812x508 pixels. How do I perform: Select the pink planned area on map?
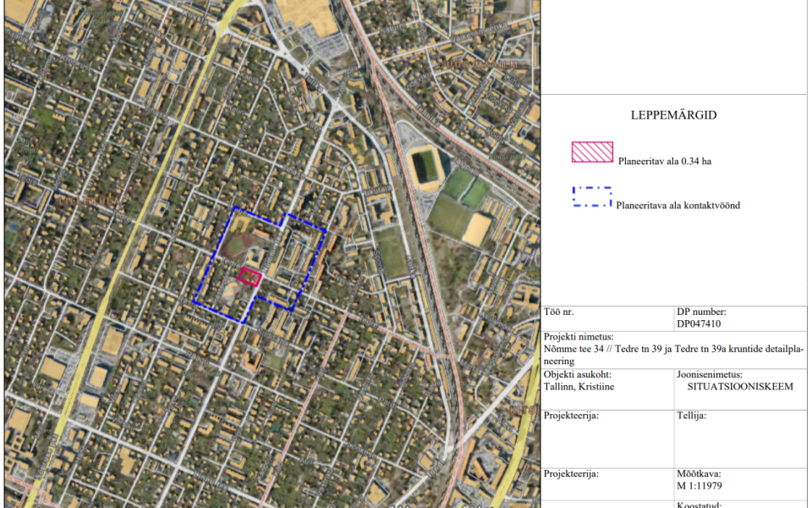pyautogui.click(x=250, y=276)
